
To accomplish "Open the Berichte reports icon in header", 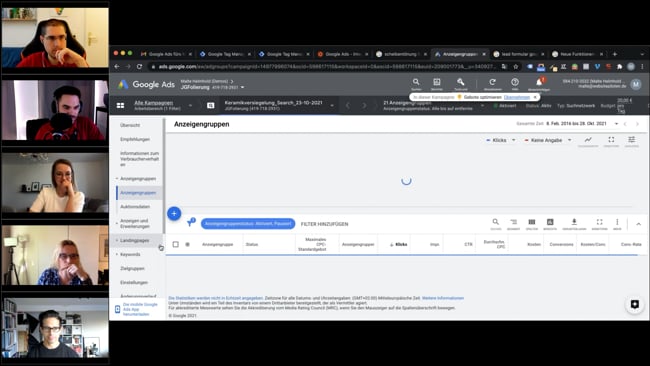I will point(437,82).
